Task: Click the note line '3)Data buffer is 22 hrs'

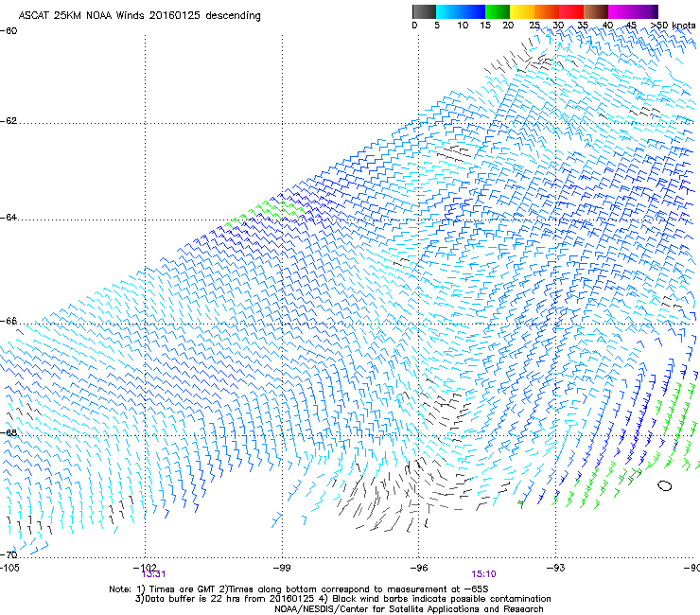Action: (342, 599)
